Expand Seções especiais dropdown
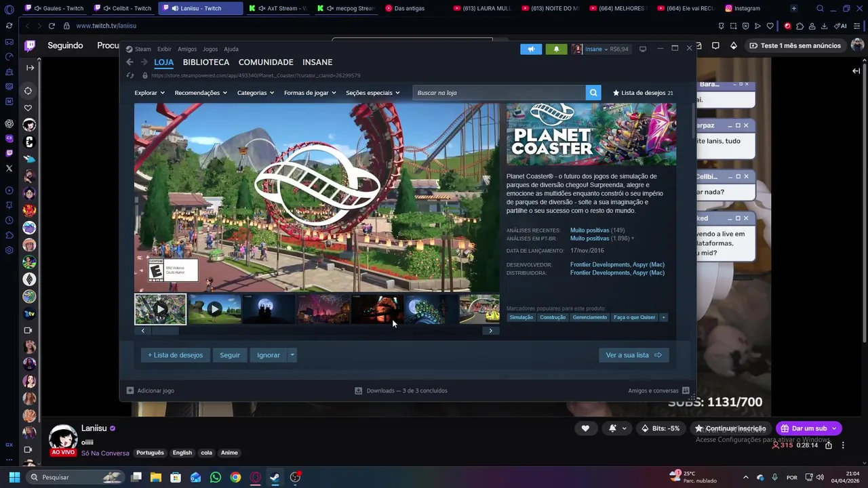Viewport: 868px width, 488px height. pos(372,93)
